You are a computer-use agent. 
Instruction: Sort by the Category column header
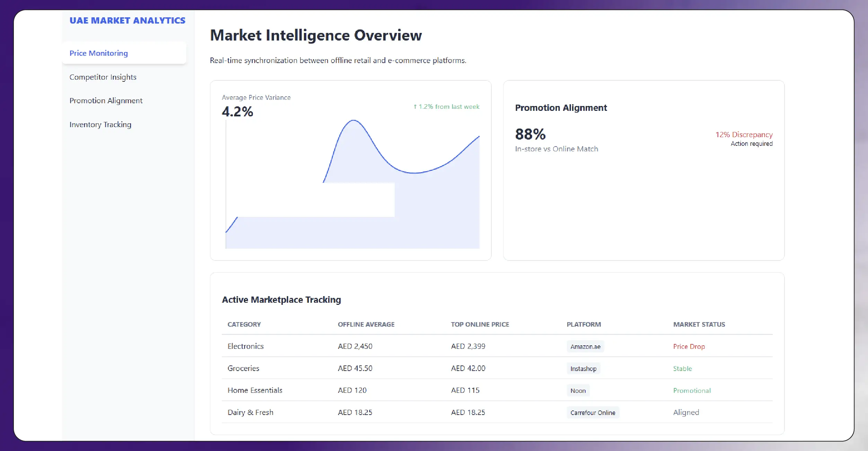[x=244, y=325]
